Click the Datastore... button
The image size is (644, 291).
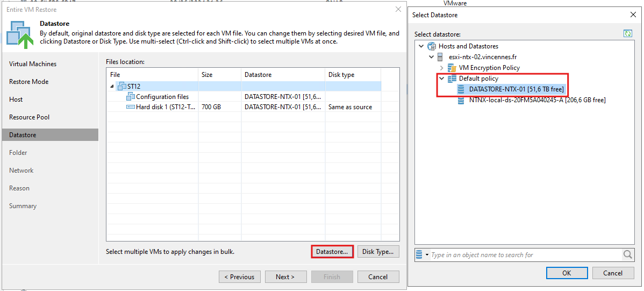tap(332, 252)
